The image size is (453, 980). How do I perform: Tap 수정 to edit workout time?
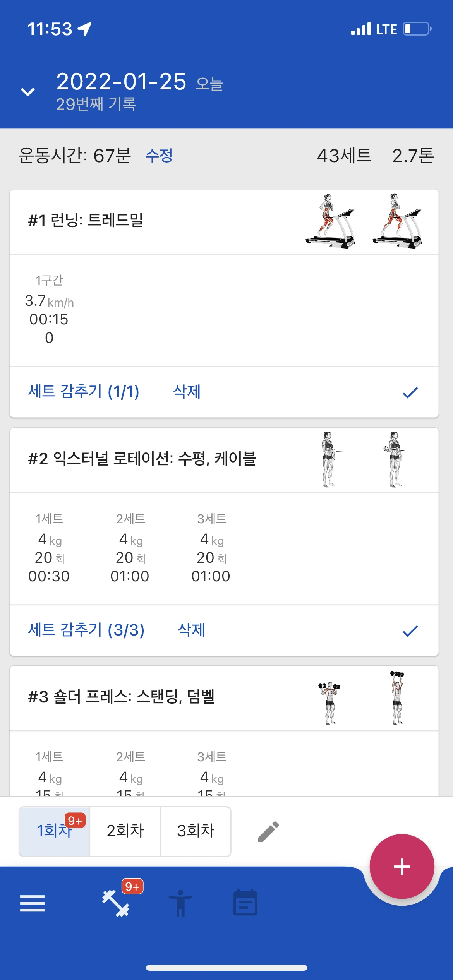[159, 156]
